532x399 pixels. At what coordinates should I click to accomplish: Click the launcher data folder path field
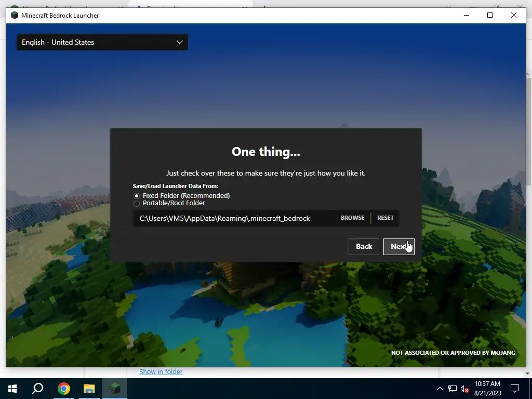[x=234, y=218]
